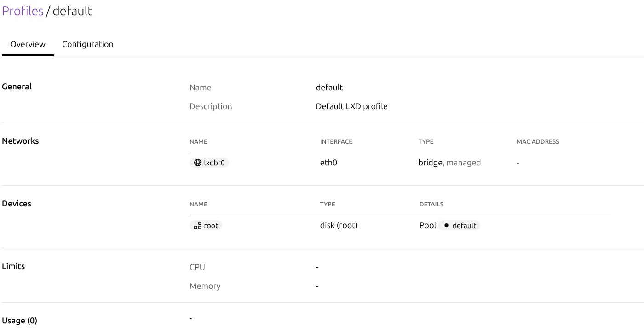Click the "disk (root)" type cell

(x=339, y=225)
